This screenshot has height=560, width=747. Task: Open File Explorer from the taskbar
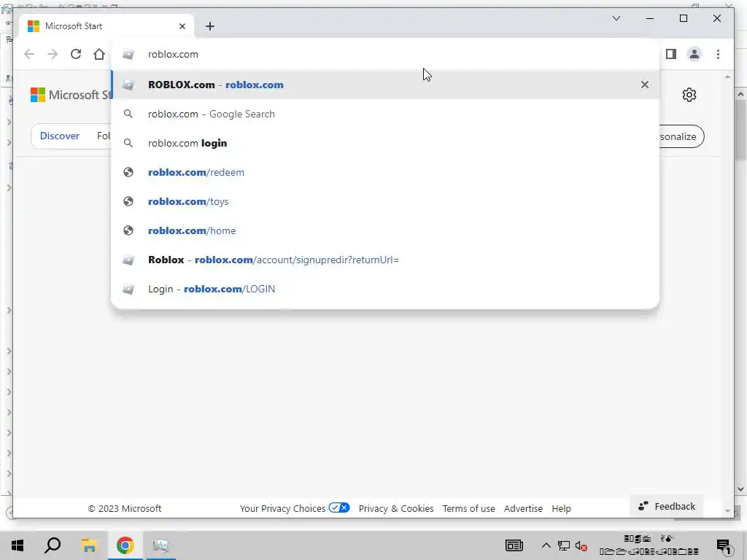[89, 545]
